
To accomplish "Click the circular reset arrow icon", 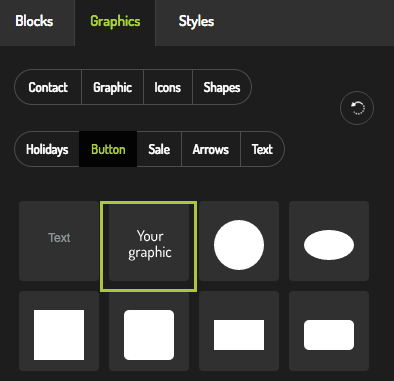I will pyautogui.click(x=357, y=108).
